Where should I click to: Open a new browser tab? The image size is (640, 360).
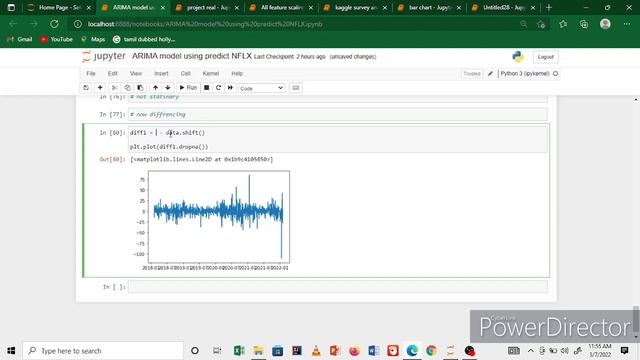pyautogui.click(x=549, y=7)
